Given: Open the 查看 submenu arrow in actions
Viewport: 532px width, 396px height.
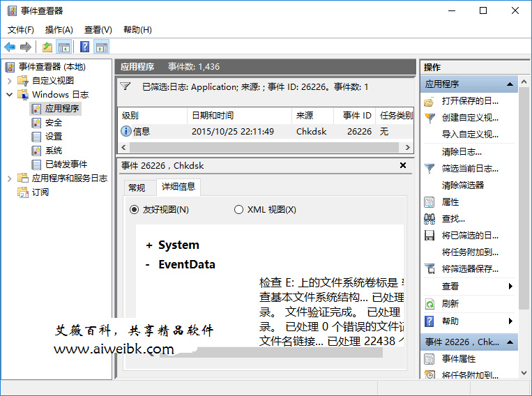Looking at the screenshot, I should pos(510,287).
